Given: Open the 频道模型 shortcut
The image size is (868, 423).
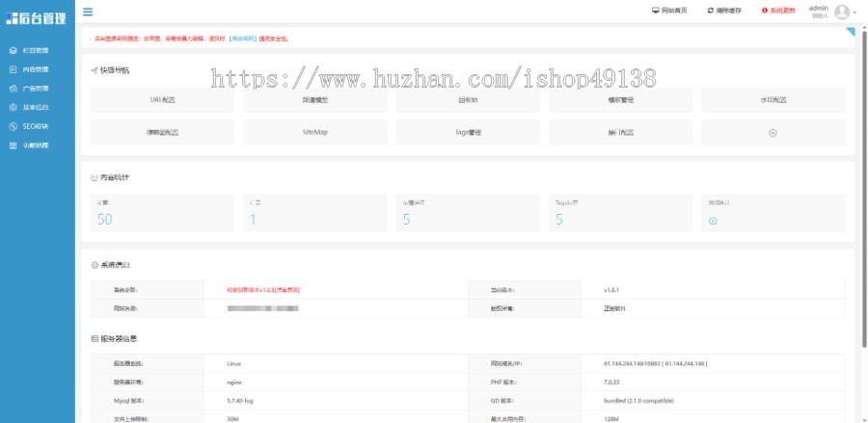Looking at the screenshot, I should 315,100.
